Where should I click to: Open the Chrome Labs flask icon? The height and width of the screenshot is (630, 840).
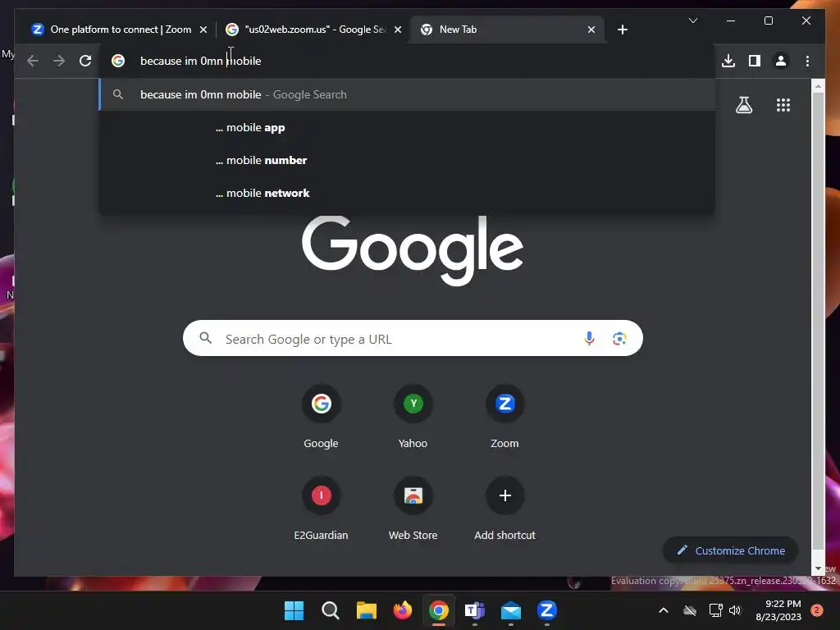[x=743, y=105]
